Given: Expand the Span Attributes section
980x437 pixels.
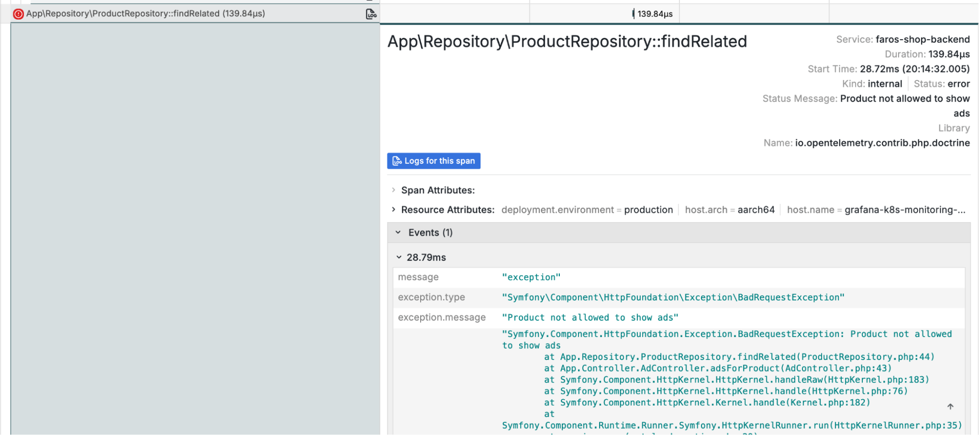Looking at the screenshot, I should (394, 190).
